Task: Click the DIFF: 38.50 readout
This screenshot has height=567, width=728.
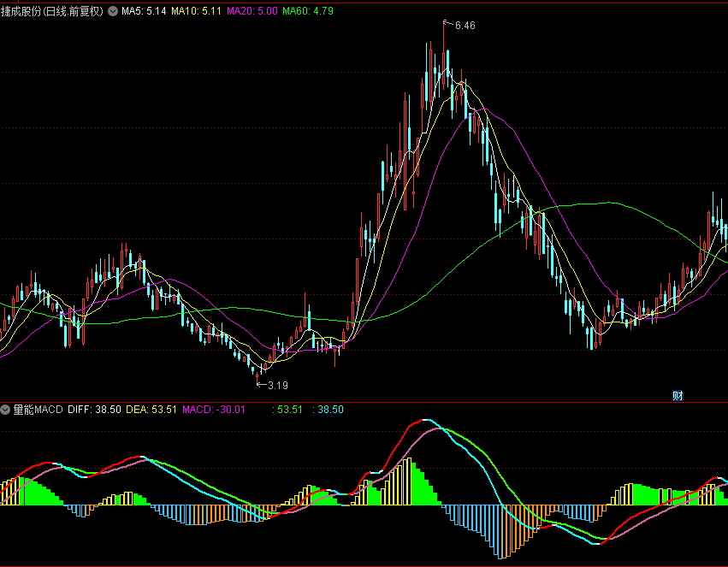Action: pos(94,410)
